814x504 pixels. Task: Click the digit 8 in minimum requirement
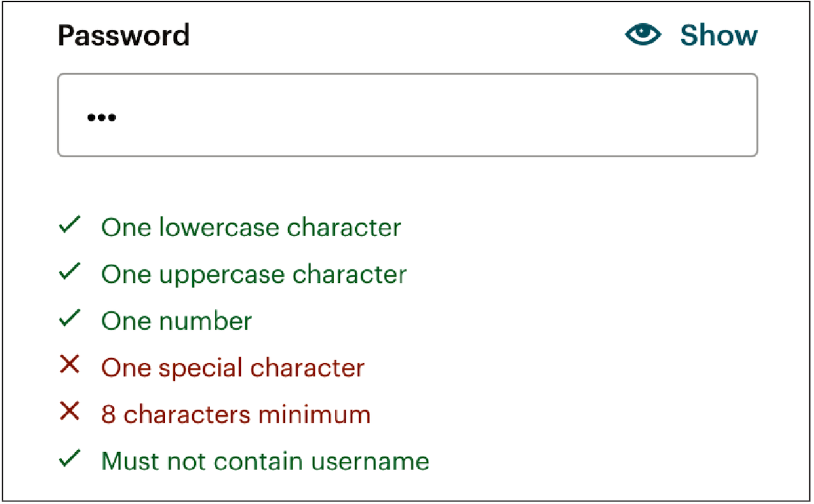[x=108, y=414]
